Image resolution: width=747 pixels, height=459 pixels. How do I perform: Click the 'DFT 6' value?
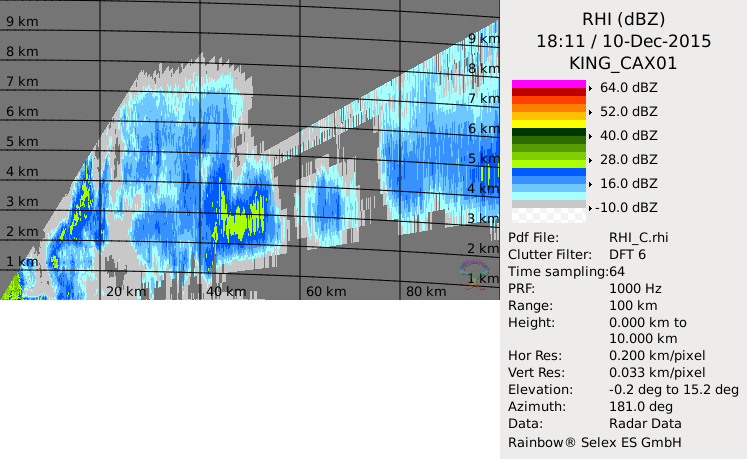click(x=627, y=255)
